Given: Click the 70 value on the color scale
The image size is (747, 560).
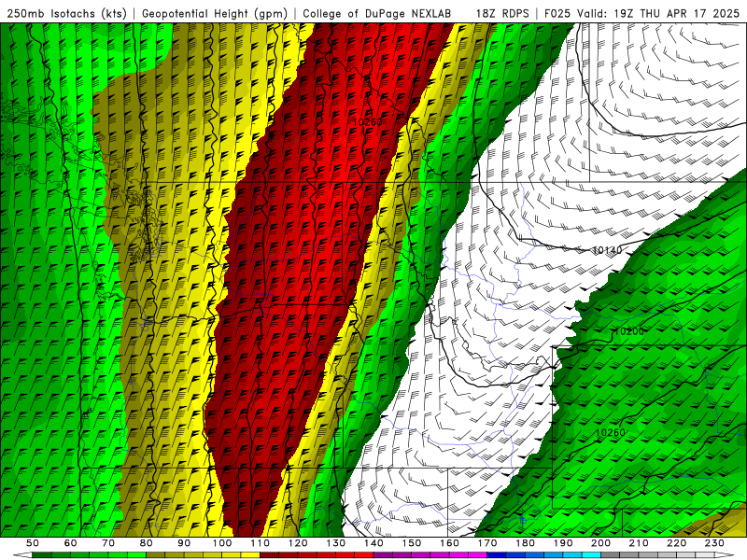Looking at the screenshot, I should coord(108,543).
